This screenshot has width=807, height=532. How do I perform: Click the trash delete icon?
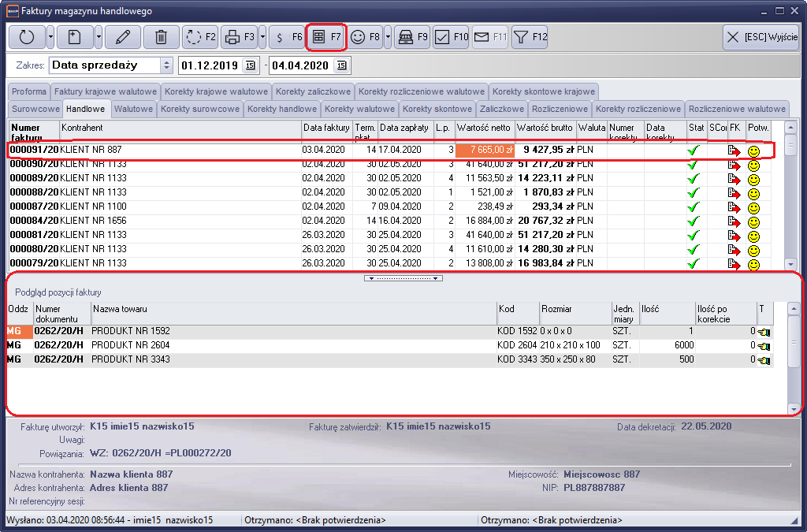(x=161, y=37)
